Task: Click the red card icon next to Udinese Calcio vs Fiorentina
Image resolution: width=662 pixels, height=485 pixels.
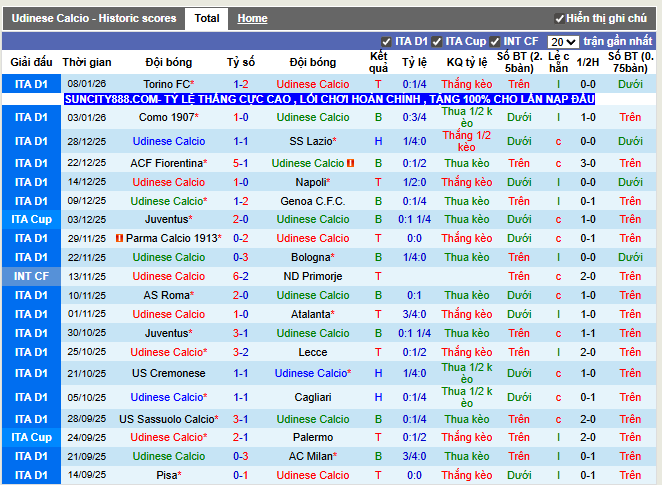Action: click(x=350, y=163)
